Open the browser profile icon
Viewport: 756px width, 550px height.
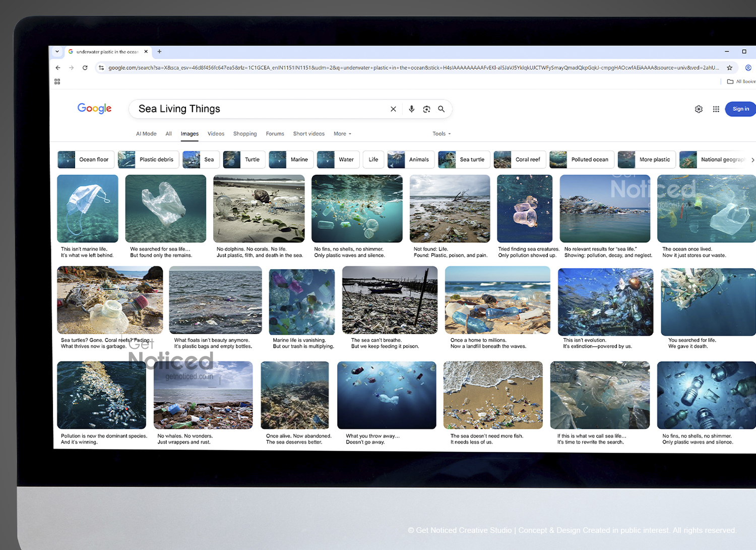(x=748, y=67)
